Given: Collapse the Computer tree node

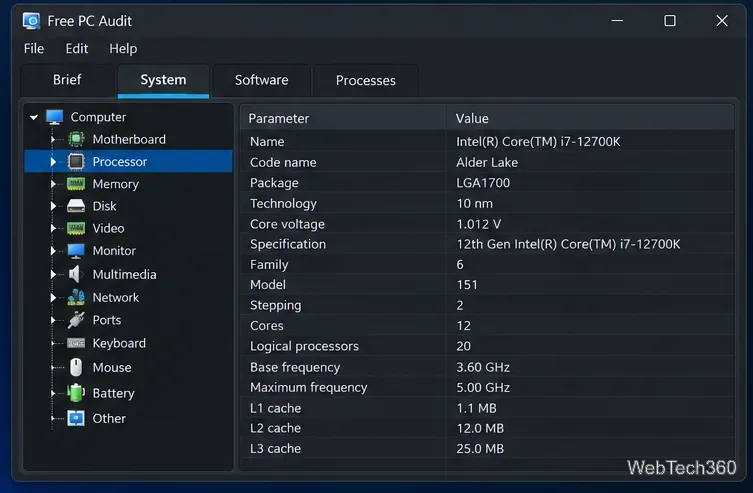Looking at the screenshot, I should [x=34, y=117].
